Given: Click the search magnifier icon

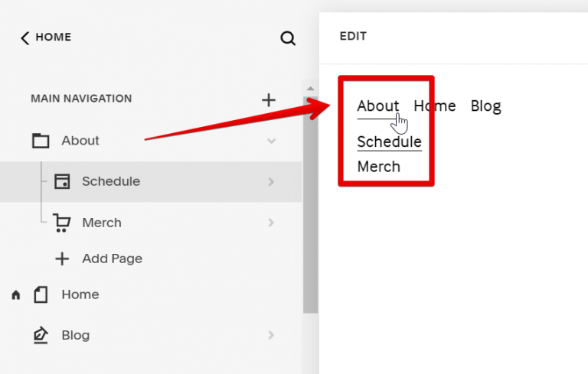Looking at the screenshot, I should [288, 38].
